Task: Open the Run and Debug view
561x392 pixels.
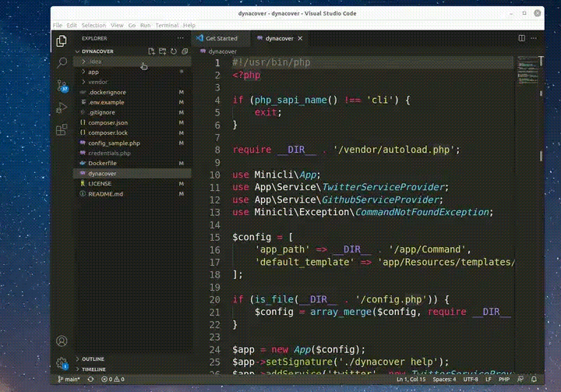Action: [62, 108]
